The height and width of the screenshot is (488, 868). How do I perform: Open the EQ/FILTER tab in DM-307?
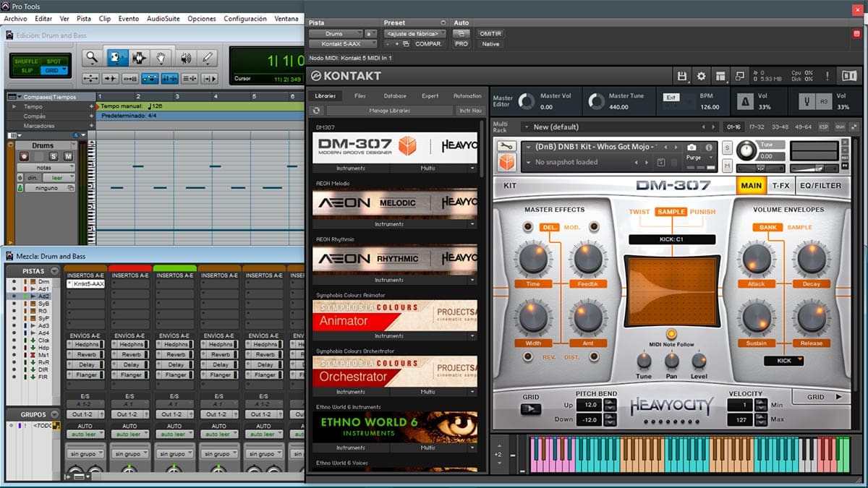point(821,185)
